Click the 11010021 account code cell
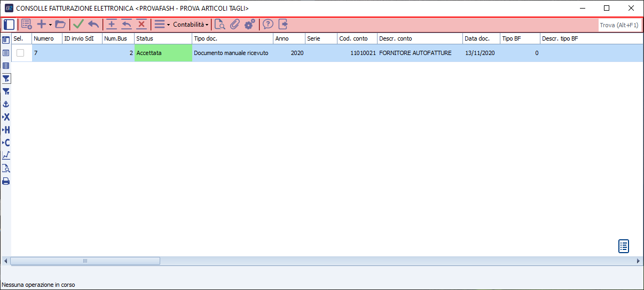 click(357, 53)
